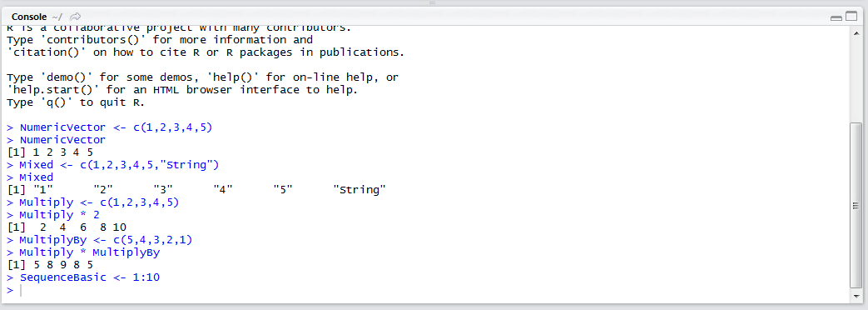Click the pane splitter grip above Console
The height and width of the screenshot is (310, 868).
click(x=433, y=3)
